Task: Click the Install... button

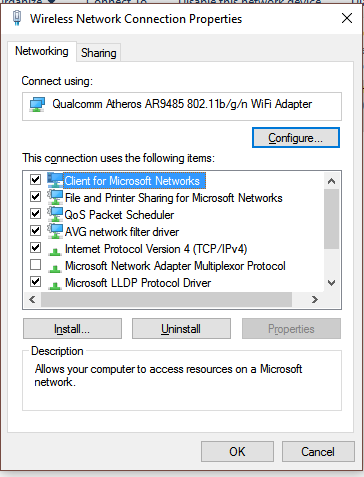Action: pyautogui.click(x=72, y=329)
